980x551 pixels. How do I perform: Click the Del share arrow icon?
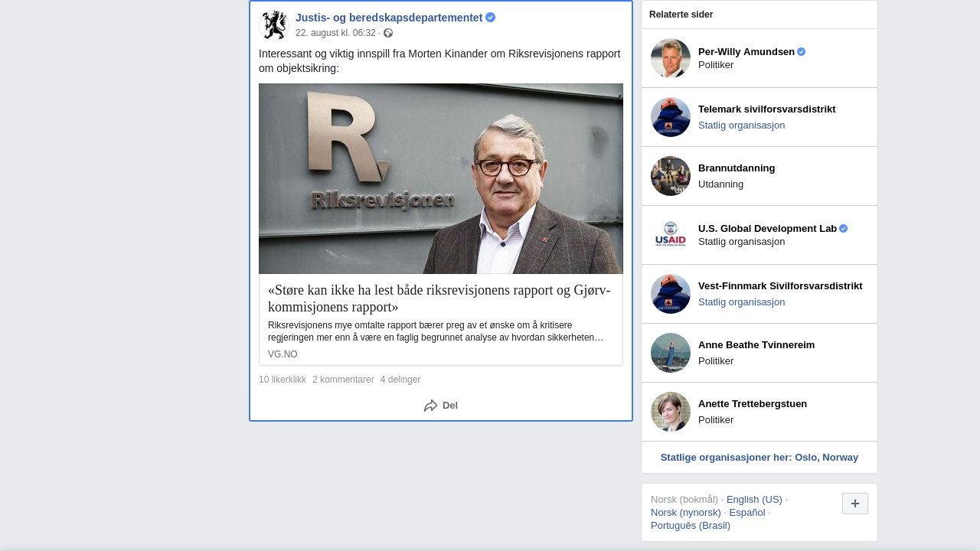[431, 406]
